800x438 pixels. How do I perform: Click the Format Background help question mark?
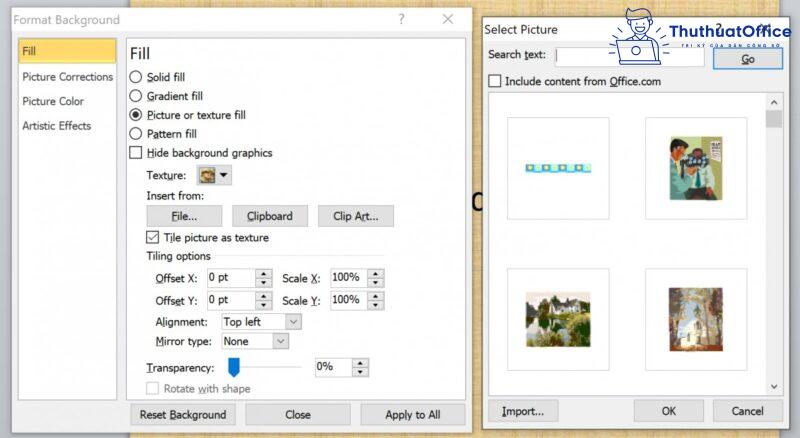point(401,19)
